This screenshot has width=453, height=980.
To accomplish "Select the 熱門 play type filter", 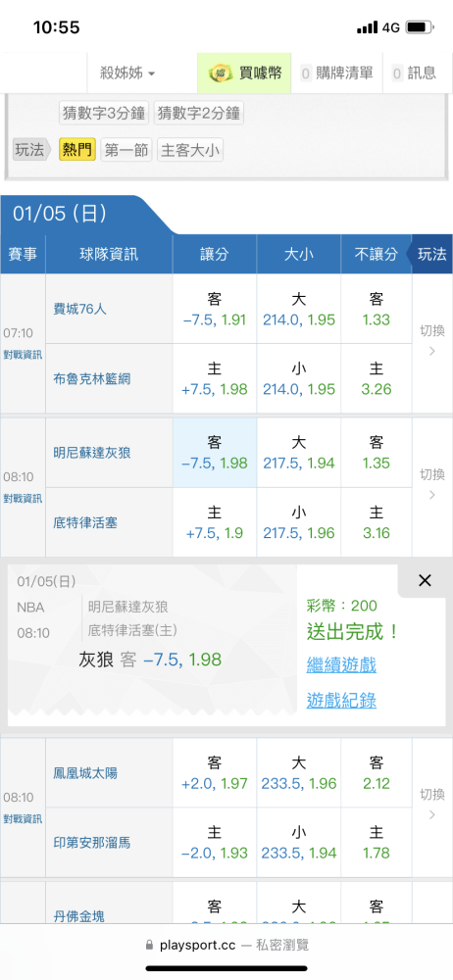I will coord(77,150).
